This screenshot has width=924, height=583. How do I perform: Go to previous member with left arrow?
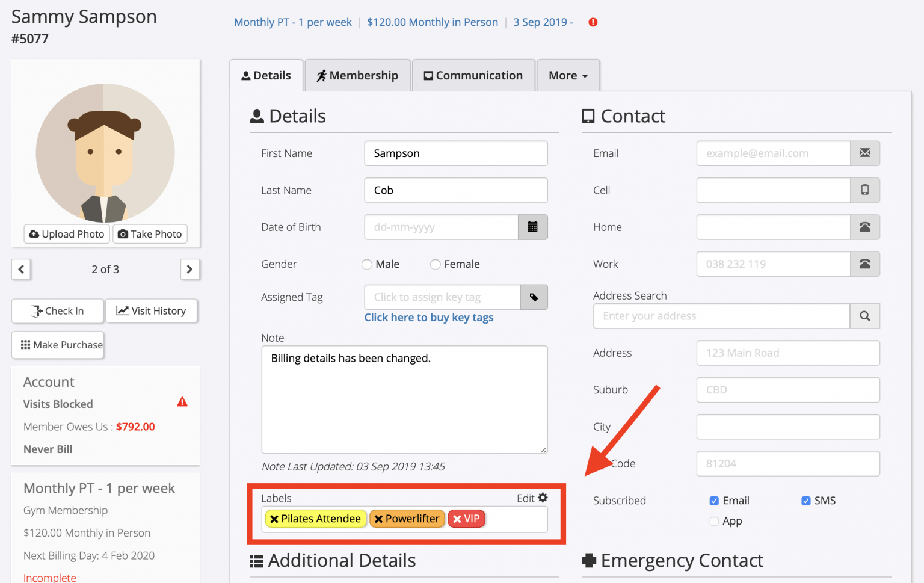[21, 270]
